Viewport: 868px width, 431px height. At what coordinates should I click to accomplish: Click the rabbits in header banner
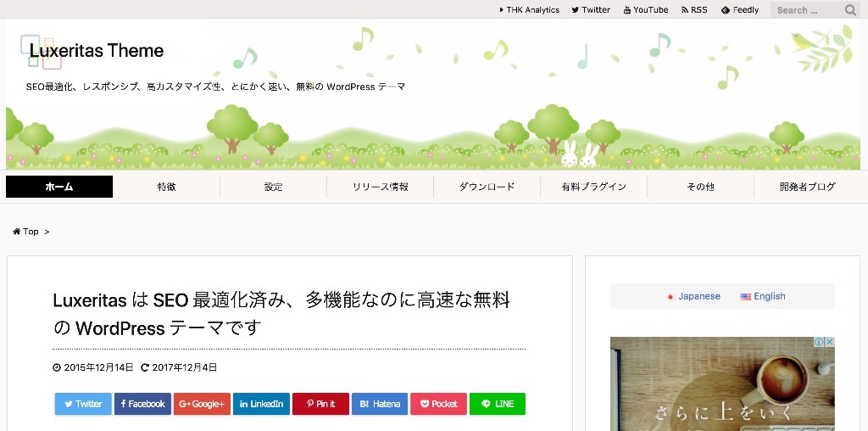[579, 154]
